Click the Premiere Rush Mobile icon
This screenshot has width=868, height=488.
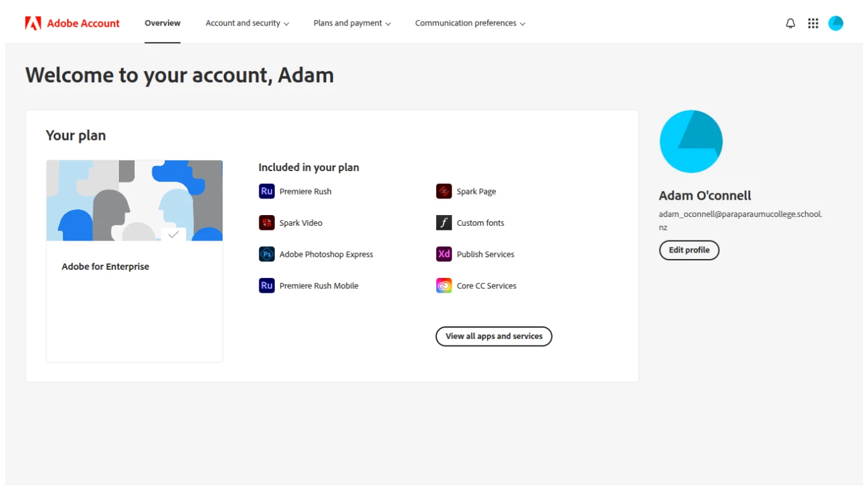(x=266, y=286)
